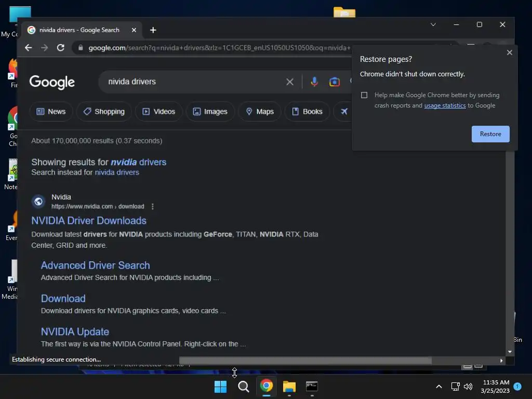532x399 pixels.
Task: Switch to the Maps filter
Action: pos(260,111)
